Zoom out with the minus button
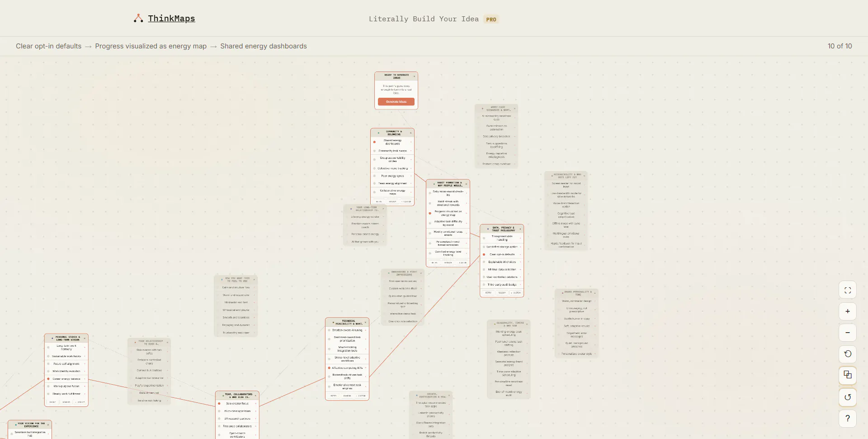The width and height of the screenshot is (868, 439). (x=848, y=333)
